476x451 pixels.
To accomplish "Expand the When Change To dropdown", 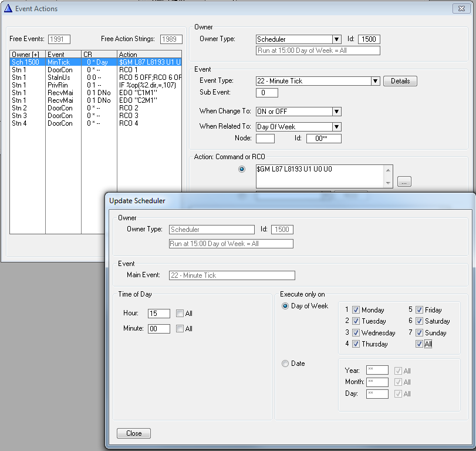I will (336, 112).
